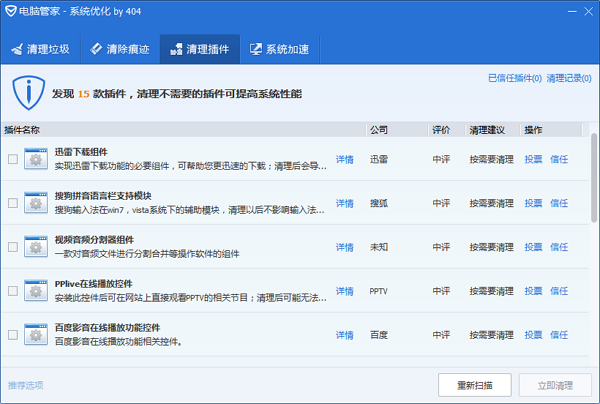The height and width of the screenshot is (404, 600).
Task: Click the 插件名称 column header
Action: pyautogui.click(x=184, y=130)
